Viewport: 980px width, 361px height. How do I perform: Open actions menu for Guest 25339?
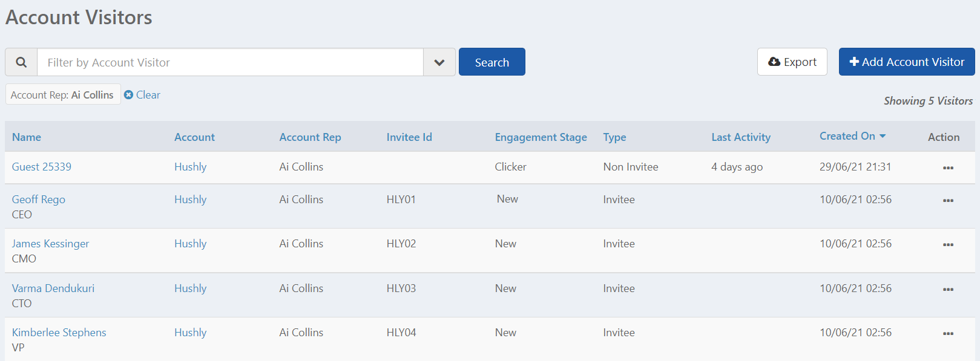[x=948, y=168]
